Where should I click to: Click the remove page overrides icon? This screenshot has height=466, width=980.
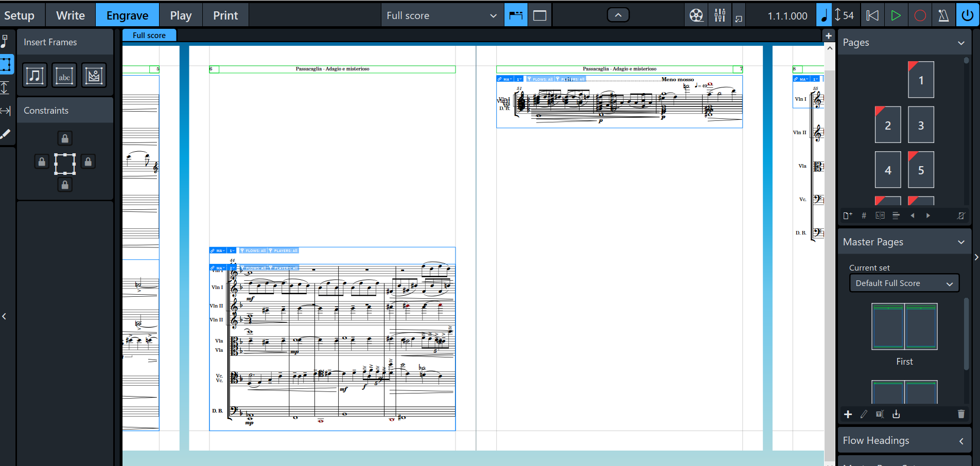pyautogui.click(x=961, y=216)
